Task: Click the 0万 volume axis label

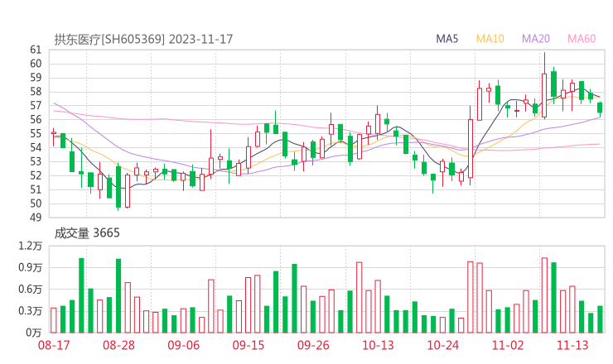Action: click(x=34, y=333)
